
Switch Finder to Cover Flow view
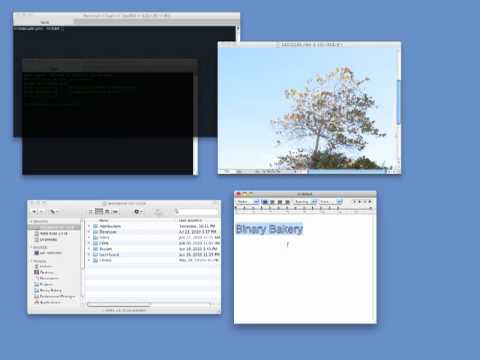pos(115,211)
